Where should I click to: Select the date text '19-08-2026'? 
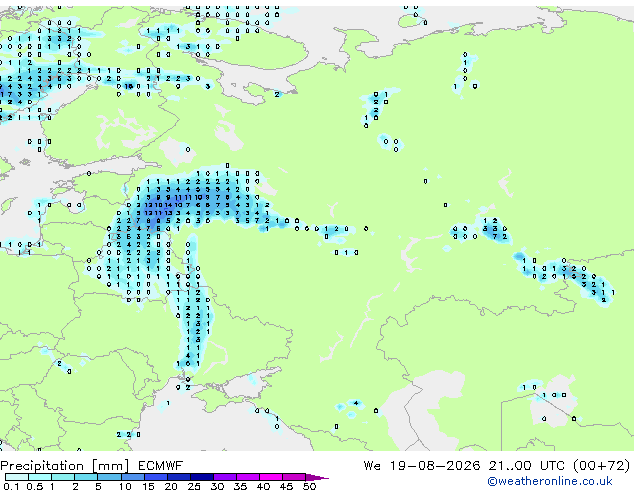[435, 466]
